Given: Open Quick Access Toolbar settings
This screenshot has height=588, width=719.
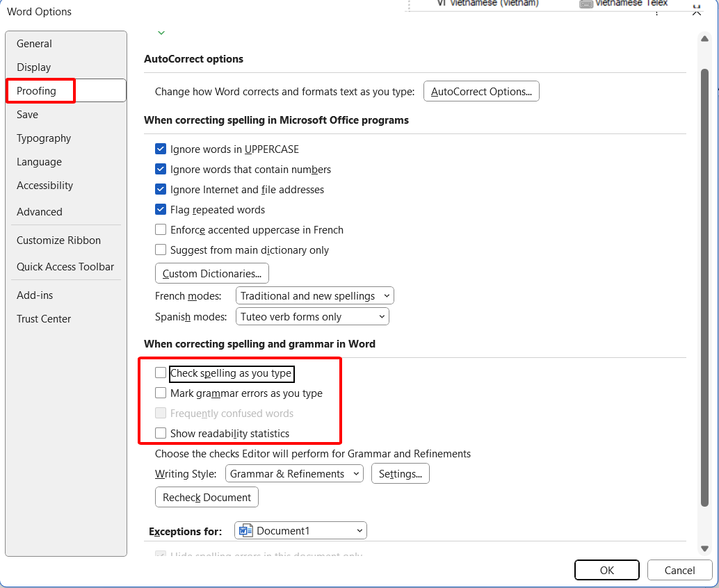Looking at the screenshot, I should 65,267.
